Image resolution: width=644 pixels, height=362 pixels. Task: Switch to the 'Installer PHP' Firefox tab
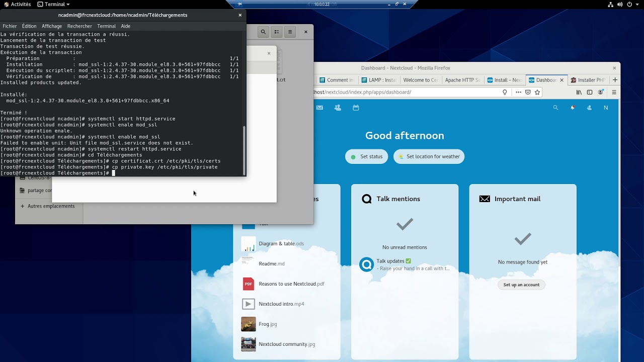coord(588,80)
